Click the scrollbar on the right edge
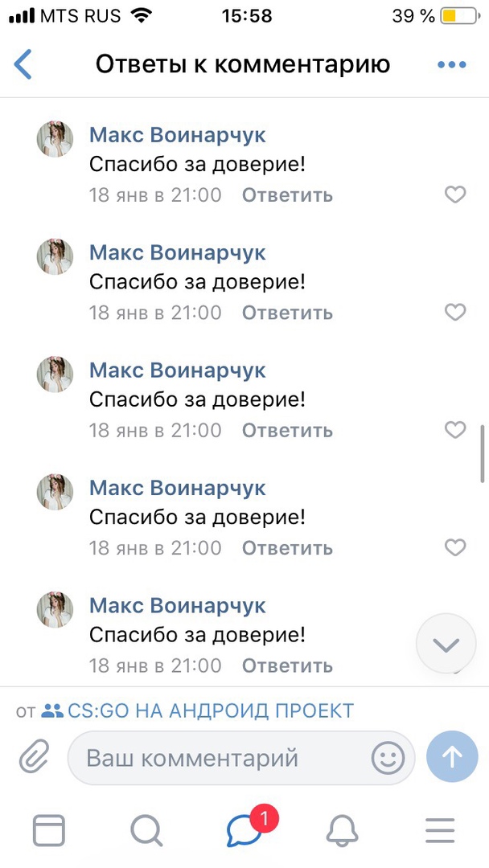The height and width of the screenshot is (868, 489). pos(483,454)
